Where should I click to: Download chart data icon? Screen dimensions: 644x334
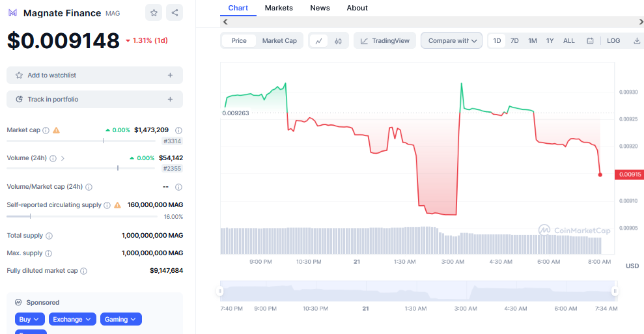point(637,40)
